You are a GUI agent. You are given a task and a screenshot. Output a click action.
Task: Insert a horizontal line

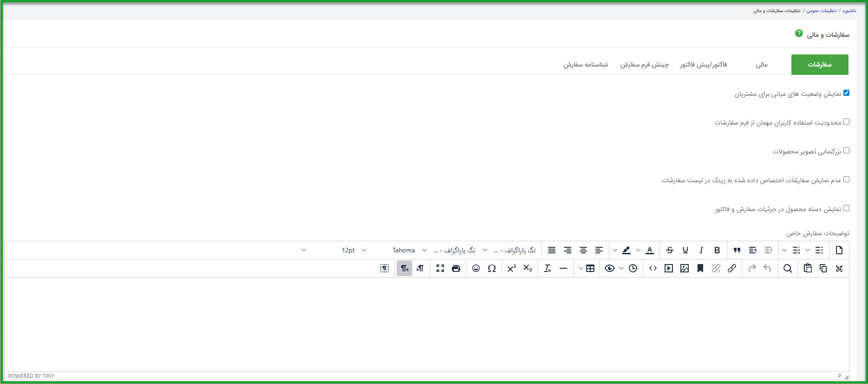click(x=563, y=268)
